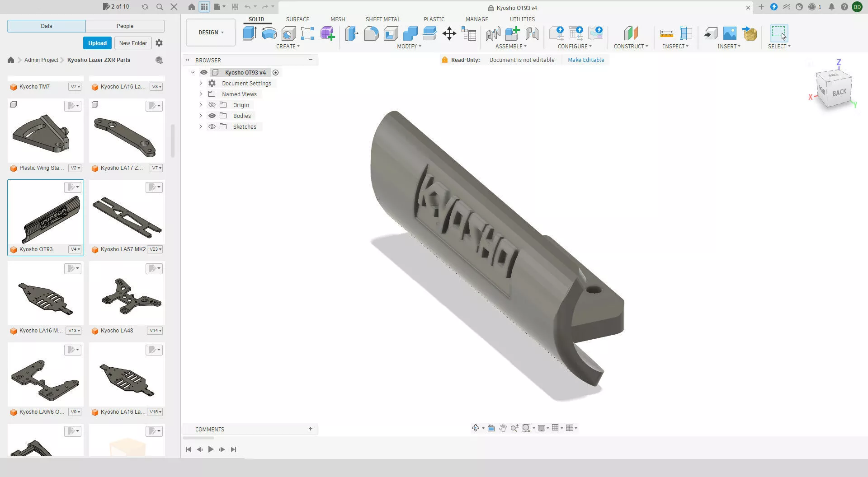The width and height of the screenshot is (868, 477).
Task: Expand the Origin folder node
Action: coord(201,105)
